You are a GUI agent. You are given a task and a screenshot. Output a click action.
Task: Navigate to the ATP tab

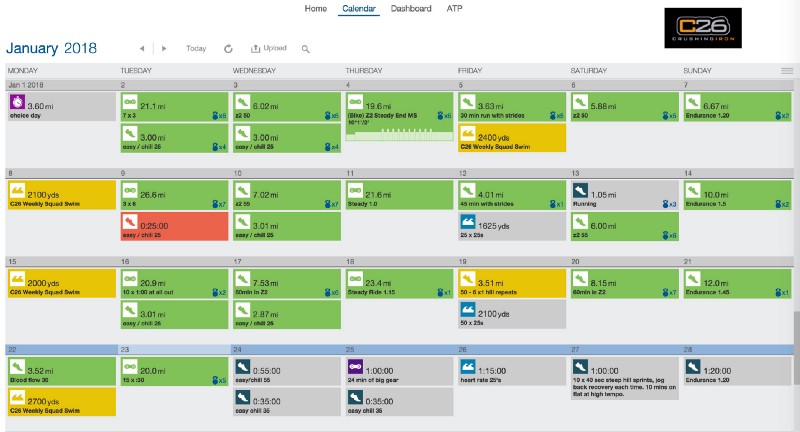[x=454, y=9]
